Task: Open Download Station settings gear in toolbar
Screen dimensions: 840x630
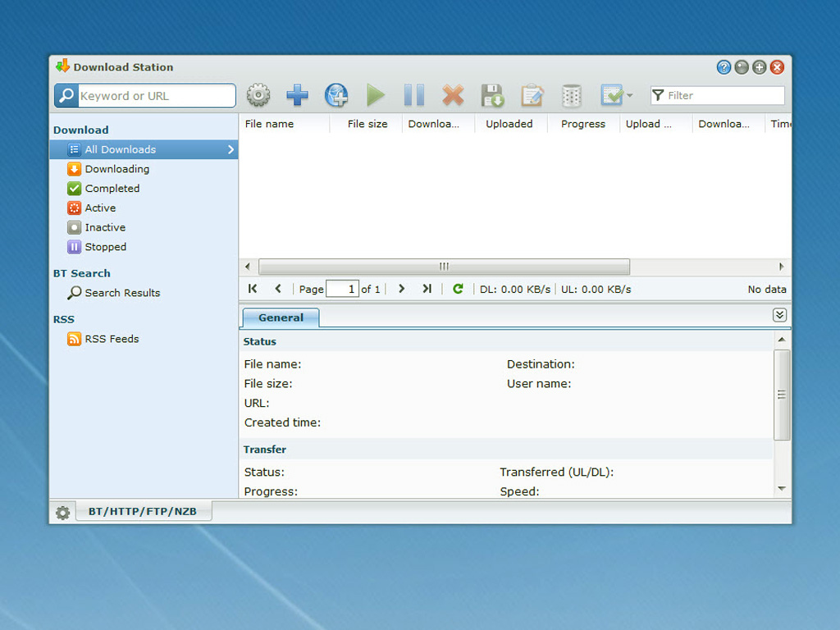Action: click(x=258, y=95)
